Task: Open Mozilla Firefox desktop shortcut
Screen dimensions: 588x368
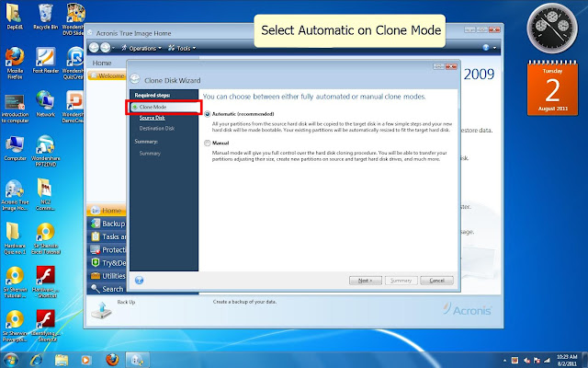Action: (15, 63)
